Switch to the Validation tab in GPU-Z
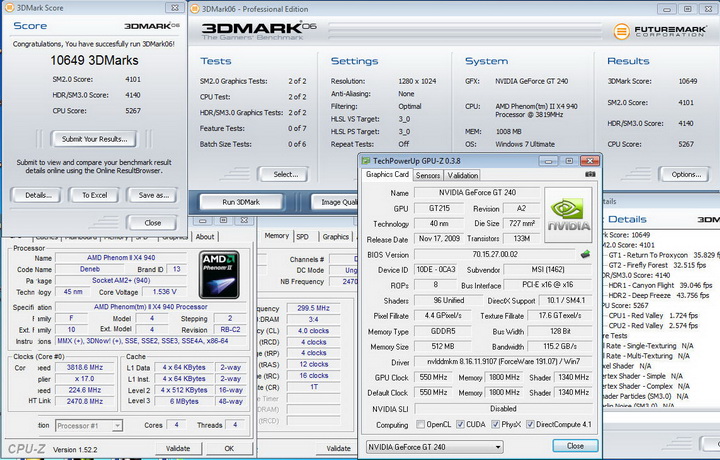720x460 pixels. [462, 175]
